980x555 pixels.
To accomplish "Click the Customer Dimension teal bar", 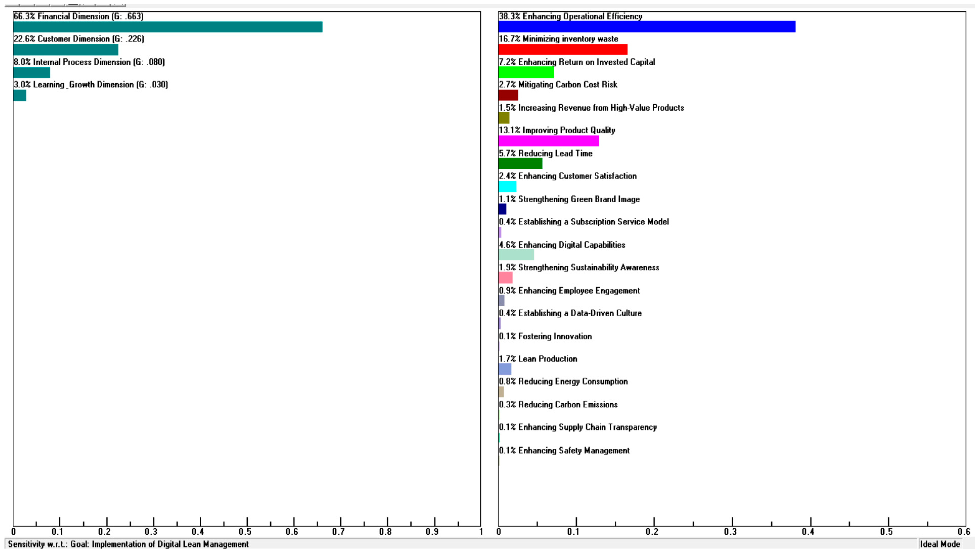I will click(66, 50).
